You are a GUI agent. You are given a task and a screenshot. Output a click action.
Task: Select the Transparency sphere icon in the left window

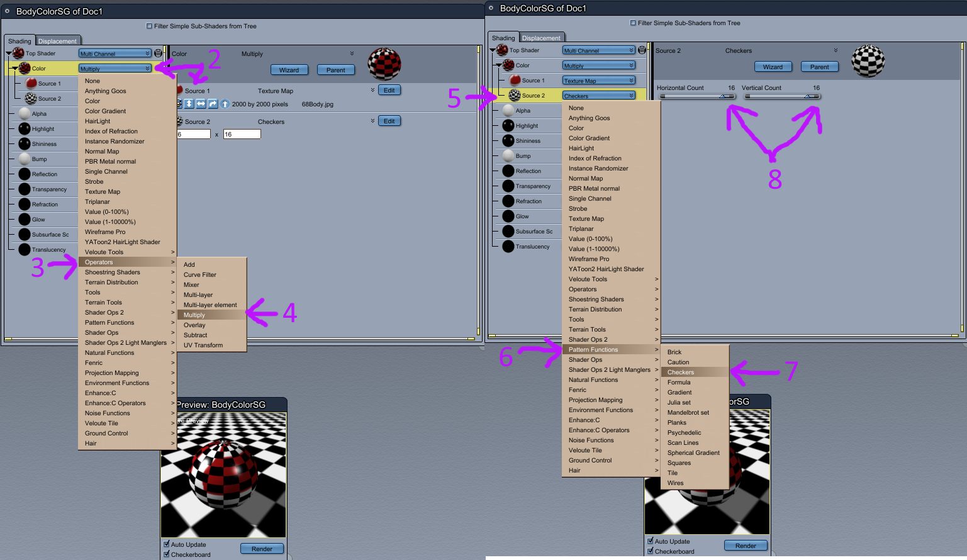pos(25,189)
